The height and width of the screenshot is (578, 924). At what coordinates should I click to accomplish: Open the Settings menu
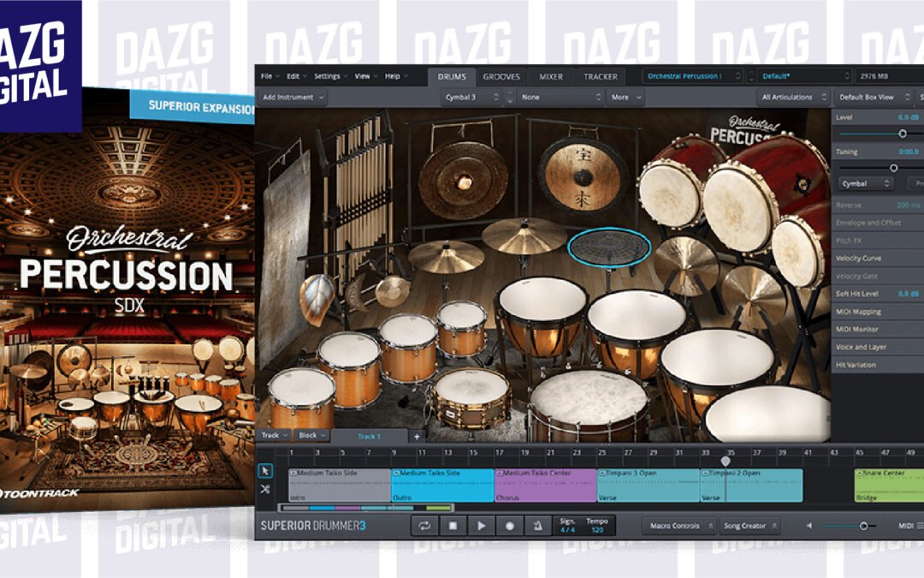(x=330, y=76)
